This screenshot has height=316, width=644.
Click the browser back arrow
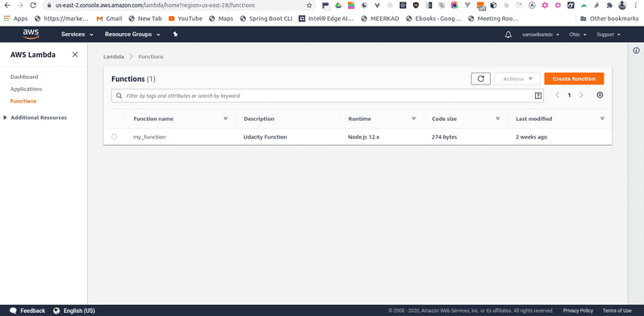(x=7, y=6)
